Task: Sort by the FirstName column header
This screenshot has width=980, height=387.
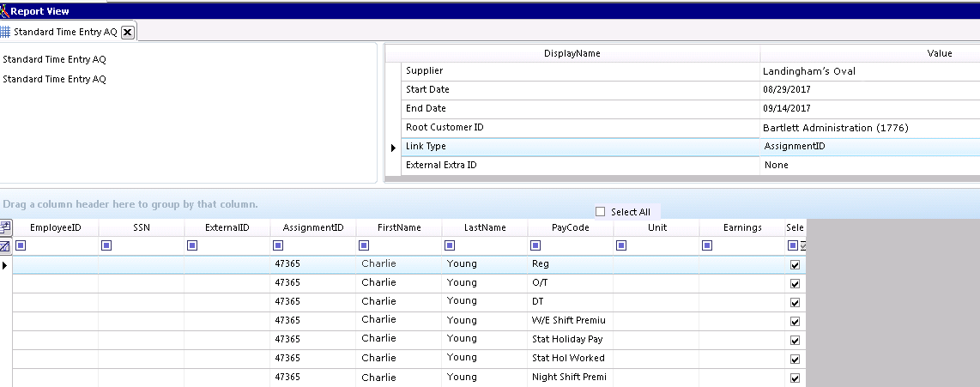Action: click(399, 227)
